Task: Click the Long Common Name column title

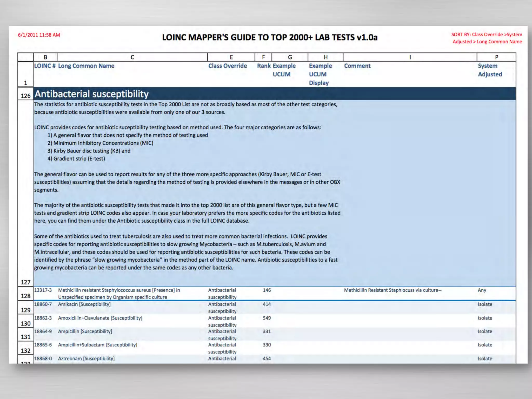Action: pos(86,66)
